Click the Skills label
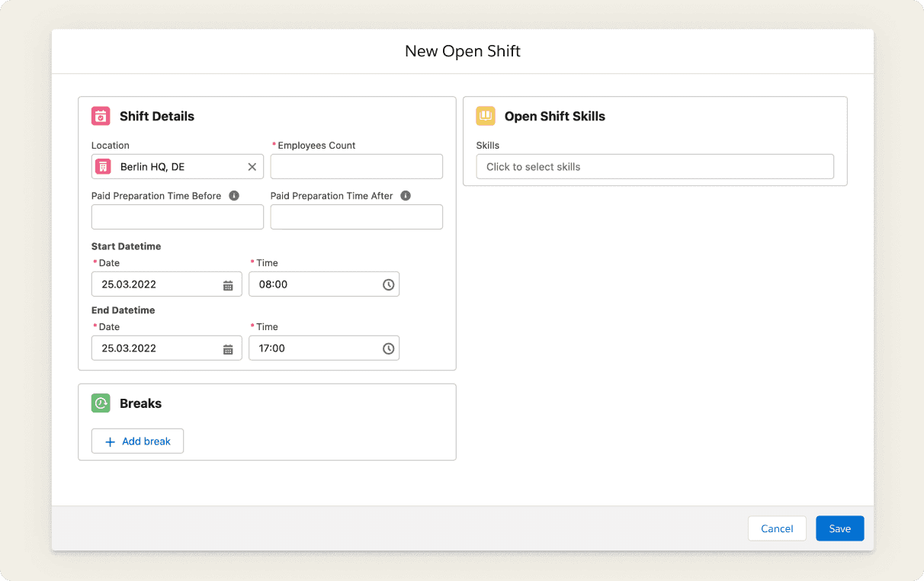This screenshot has width=924, height=581. point(488,145)
